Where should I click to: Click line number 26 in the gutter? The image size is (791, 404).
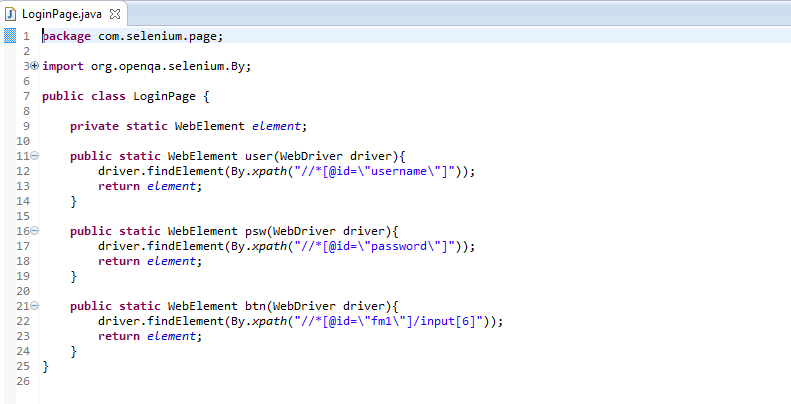[x=23, y=381]
